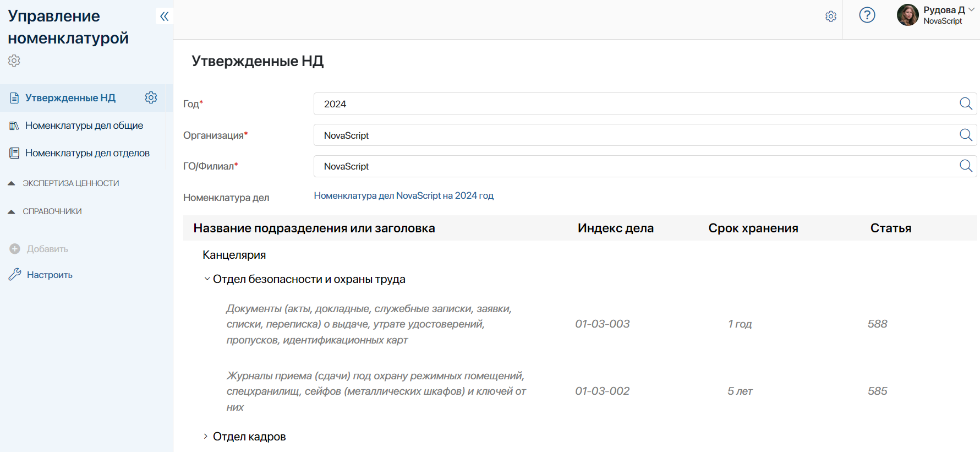Collapse Отдел безопасности и охраны труда
Screen dimensions: 980x452
pos(207,279)
